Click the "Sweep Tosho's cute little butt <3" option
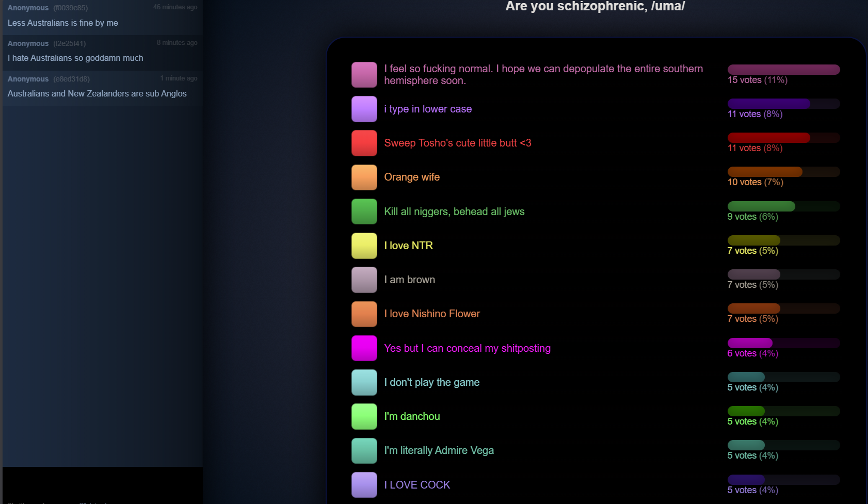Screen dimensions: 868x504 click(458, 143)
